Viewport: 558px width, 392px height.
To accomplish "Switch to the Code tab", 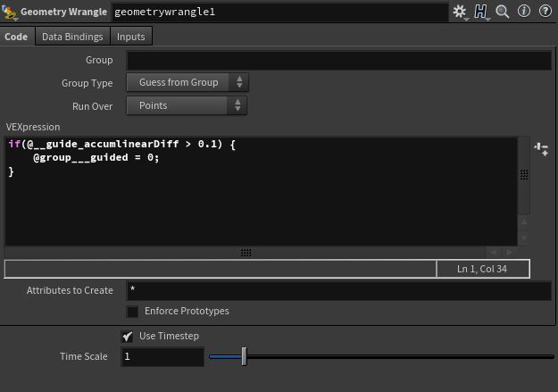I will click(16, 37).
